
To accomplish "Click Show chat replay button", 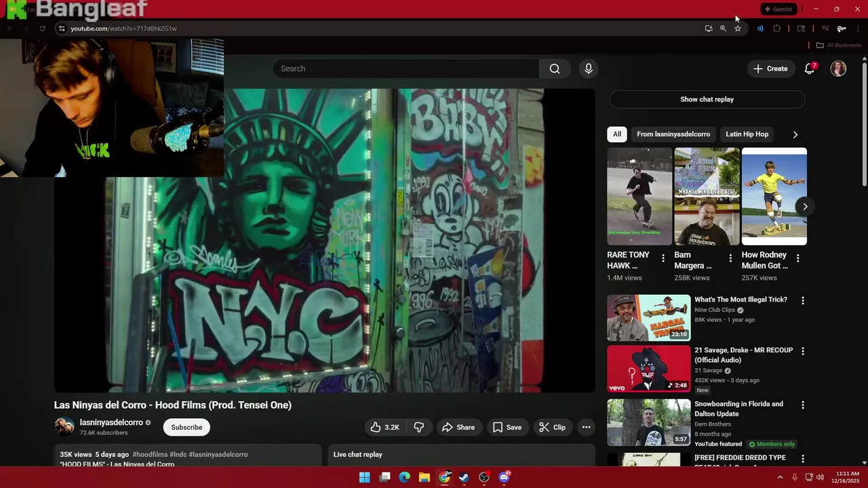I will coord(707,99).
